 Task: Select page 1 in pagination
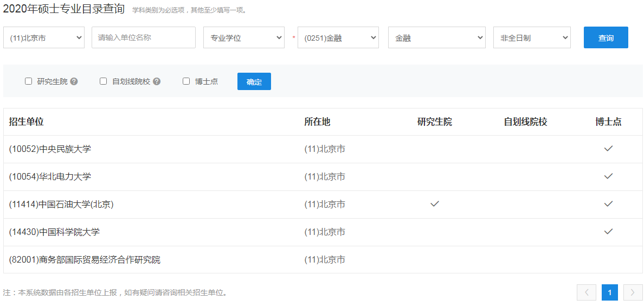(609, 292)
